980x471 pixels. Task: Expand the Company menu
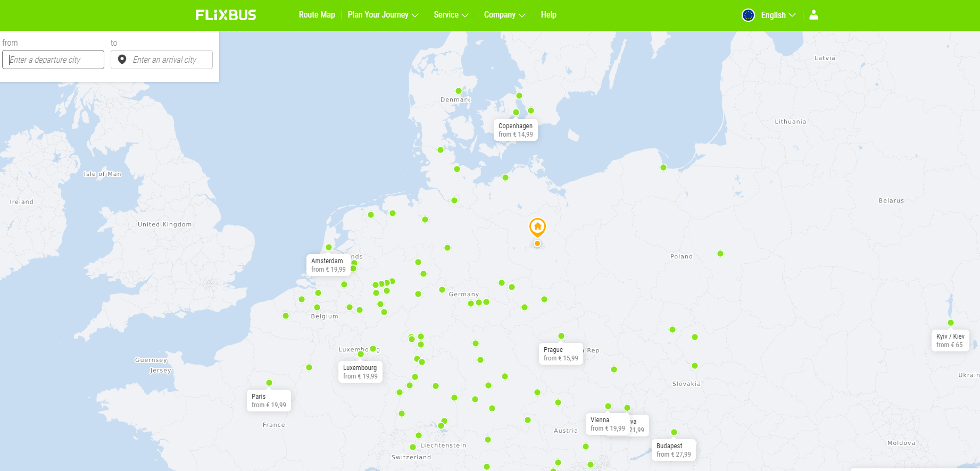(x=504, y=15)
